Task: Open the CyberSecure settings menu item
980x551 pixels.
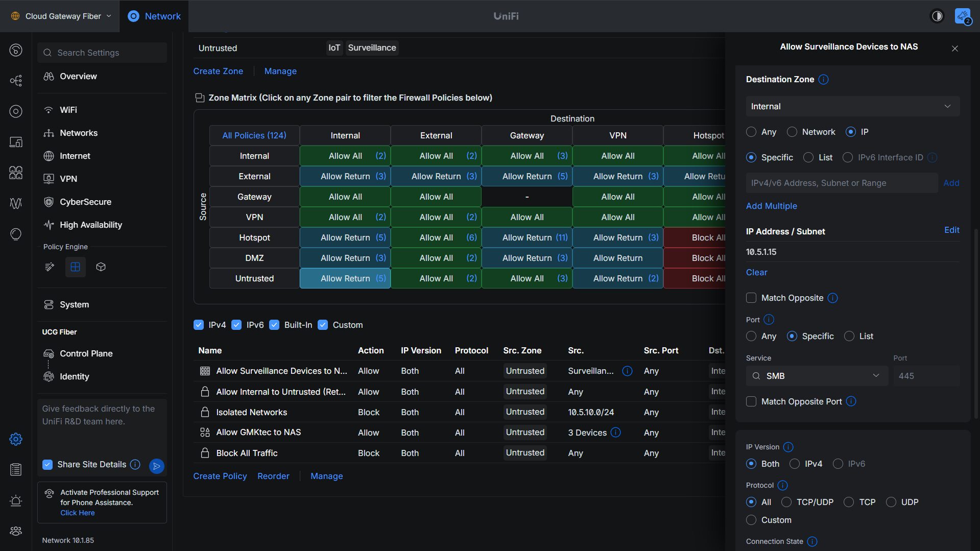Action: (85, 202)
